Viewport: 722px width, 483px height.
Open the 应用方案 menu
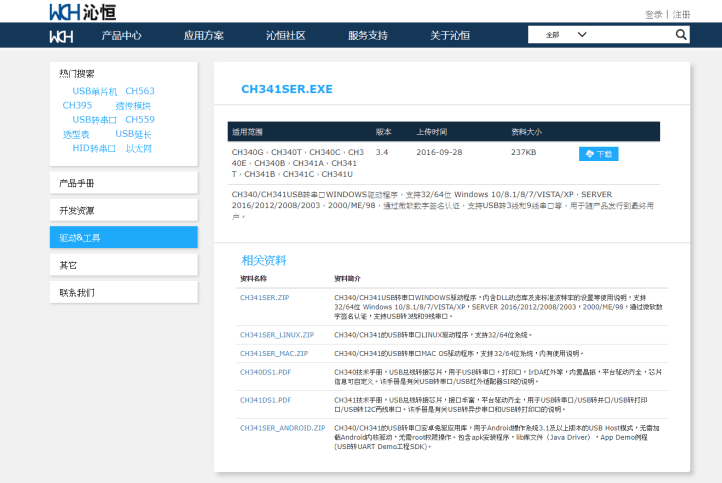click(x=203, y=35)
